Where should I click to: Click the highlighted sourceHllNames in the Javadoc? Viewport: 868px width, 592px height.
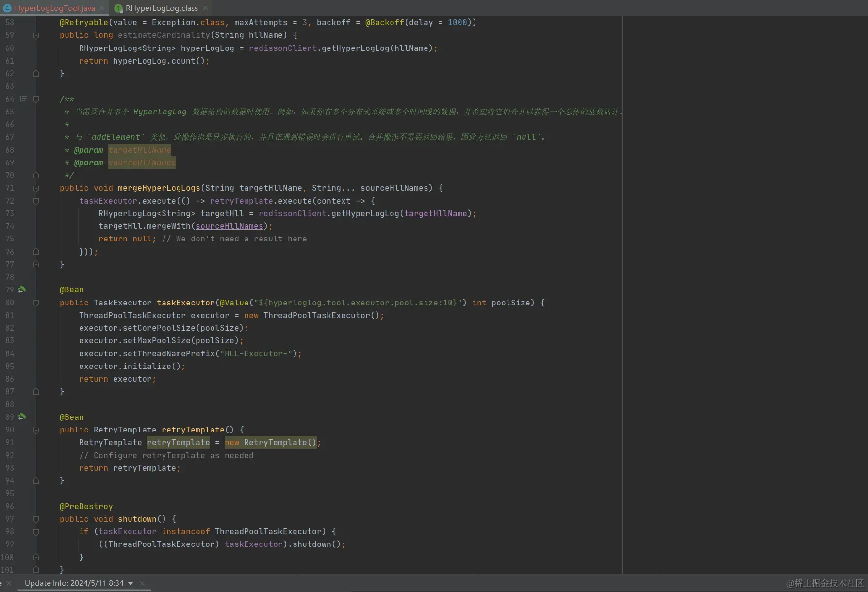pos(142,162)
